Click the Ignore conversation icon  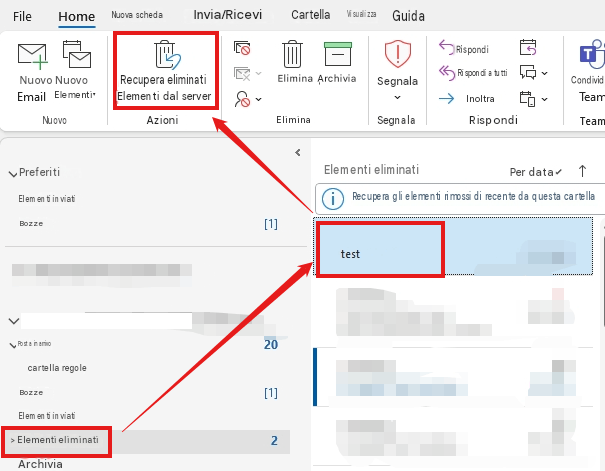click(x=242, y=48)
